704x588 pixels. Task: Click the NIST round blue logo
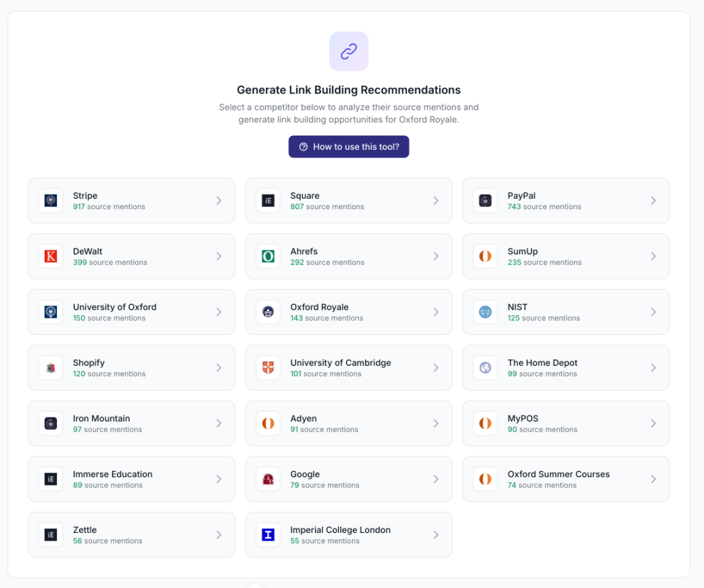pyautogui.click(x=485, y=312)
